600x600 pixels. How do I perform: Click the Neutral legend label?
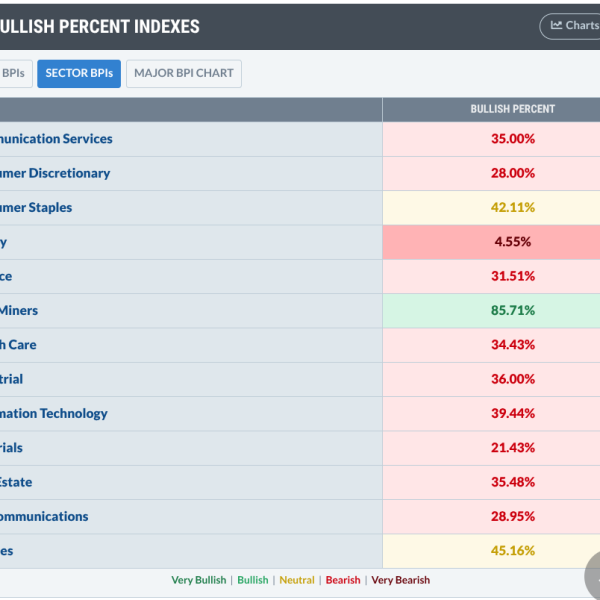[297, 580]
